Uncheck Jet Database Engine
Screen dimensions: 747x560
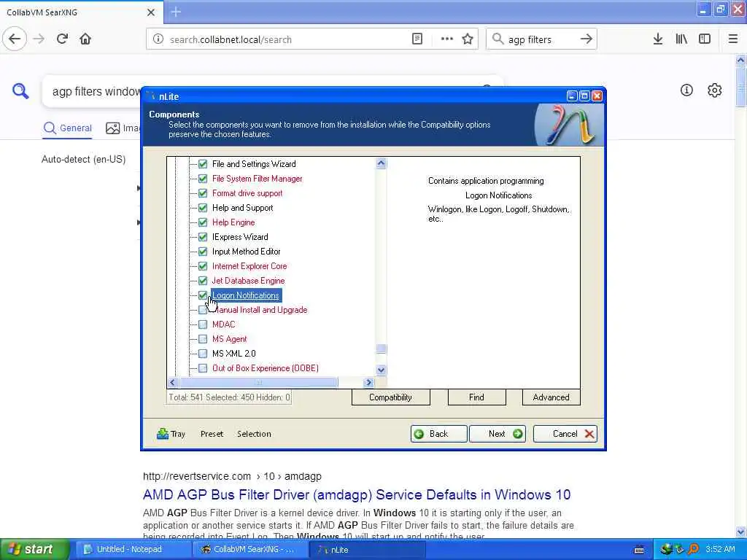click(x=203, y=281)
